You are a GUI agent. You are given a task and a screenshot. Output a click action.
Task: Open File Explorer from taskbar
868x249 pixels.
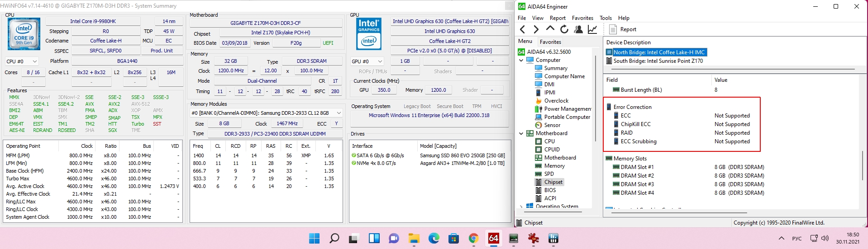414,238
